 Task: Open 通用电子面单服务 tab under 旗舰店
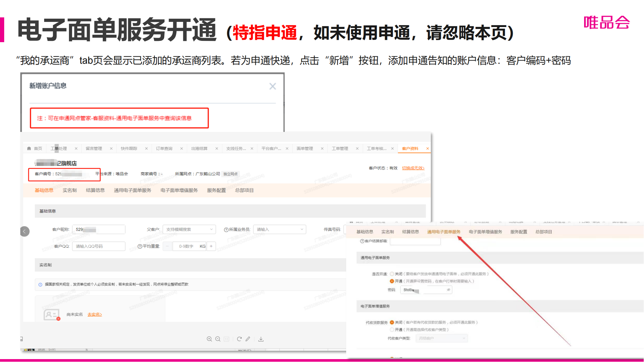coord(133,190)
